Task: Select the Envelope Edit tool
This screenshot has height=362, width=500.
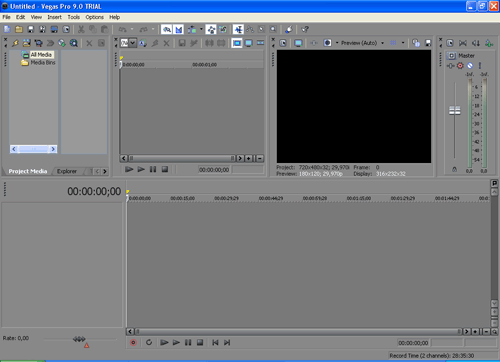Action: [250, 29]
